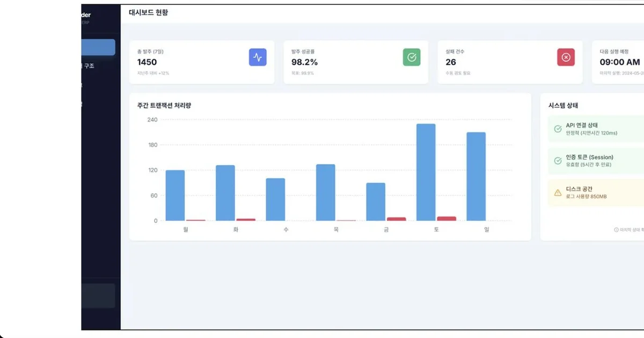Select the highlighted active sidebar menu item
Screen dimensions: 644x338
98,47
